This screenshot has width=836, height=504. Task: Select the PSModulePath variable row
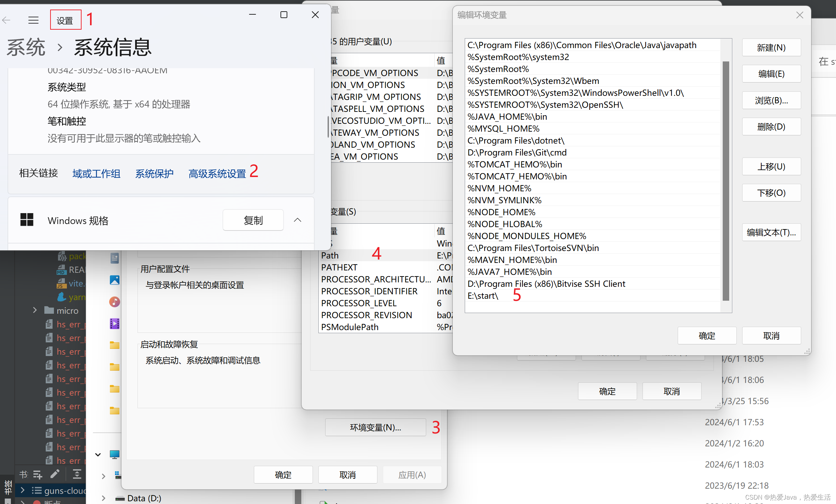pyautogui.click(x=386, y=327)
